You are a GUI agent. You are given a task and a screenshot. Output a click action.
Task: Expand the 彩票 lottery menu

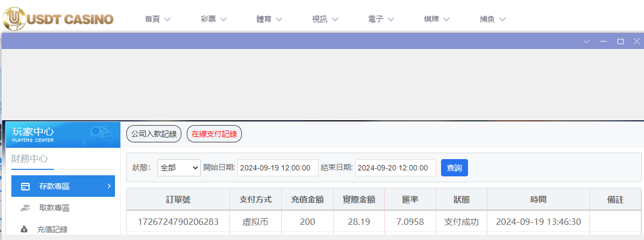[x=213, y=19]
